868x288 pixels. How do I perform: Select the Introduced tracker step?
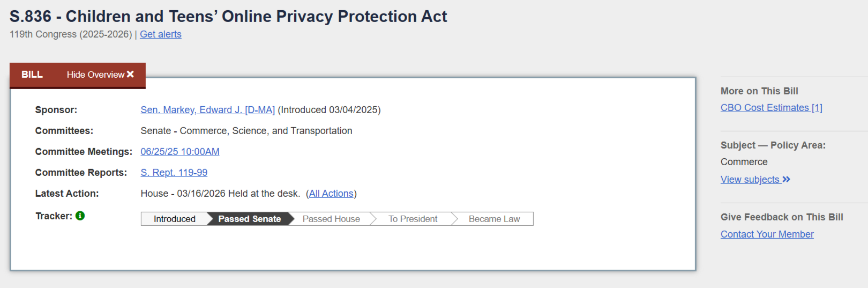(x=175, y=219)
